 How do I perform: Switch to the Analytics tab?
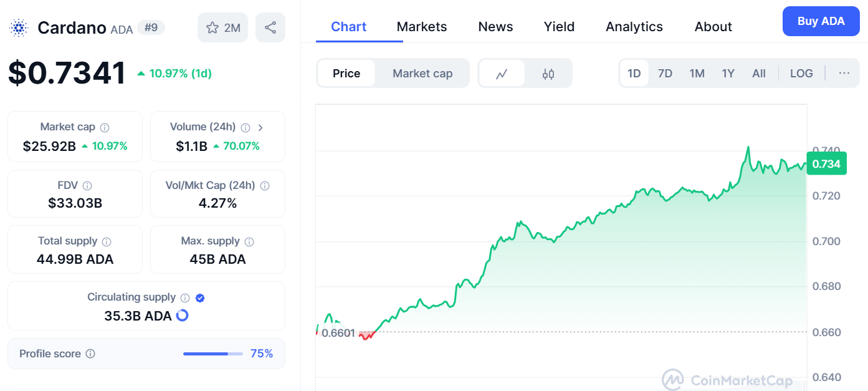(634, 27)
